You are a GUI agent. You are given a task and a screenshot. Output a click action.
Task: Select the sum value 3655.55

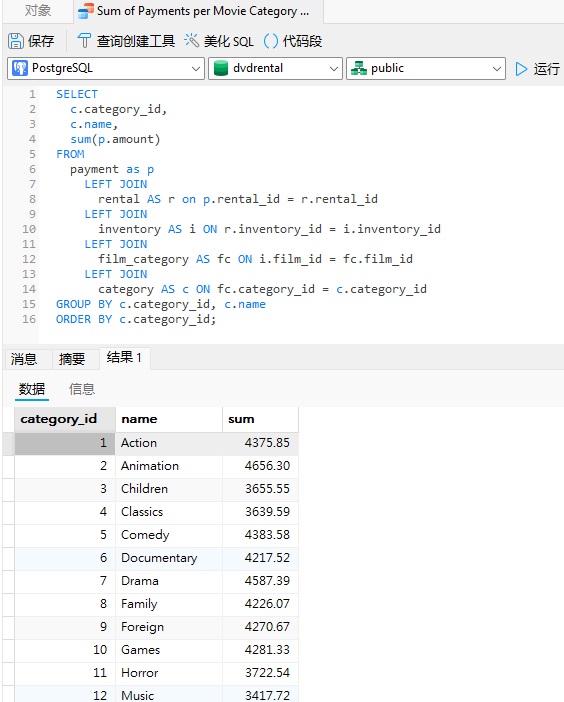[x=260, y=489]
